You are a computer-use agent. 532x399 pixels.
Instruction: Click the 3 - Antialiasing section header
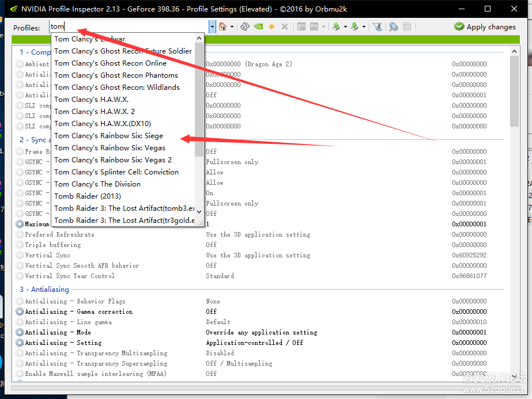44,289
